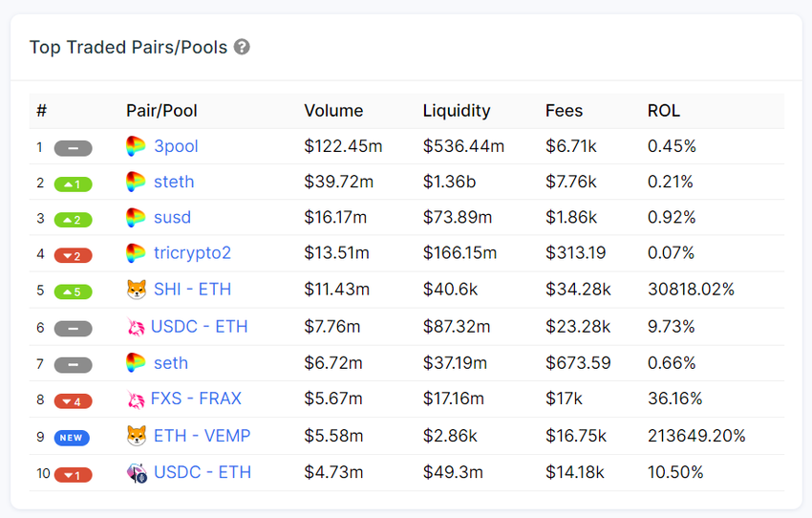Open the susd pool link
Image resolution: width=812 pixels, height=518 pixels.
pyautogui.click(x=172, y=217)
